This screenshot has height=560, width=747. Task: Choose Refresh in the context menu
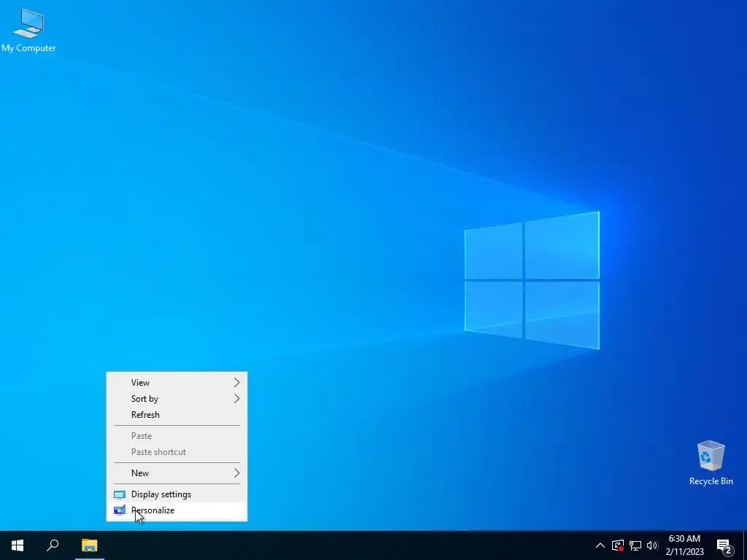[177, 415]
